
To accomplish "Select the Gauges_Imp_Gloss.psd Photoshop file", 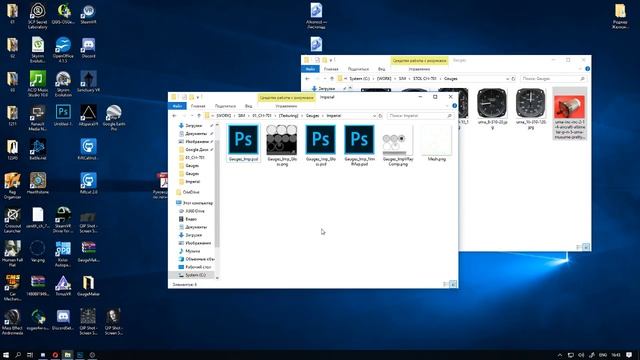I will coord(321,145).
